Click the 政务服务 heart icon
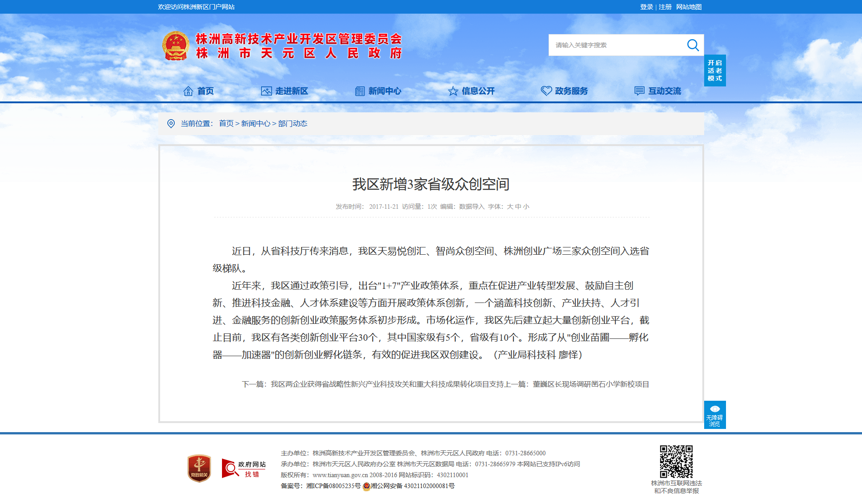This screenshot has width=862, height=504. pyautogui.click(x=546, y=91)
